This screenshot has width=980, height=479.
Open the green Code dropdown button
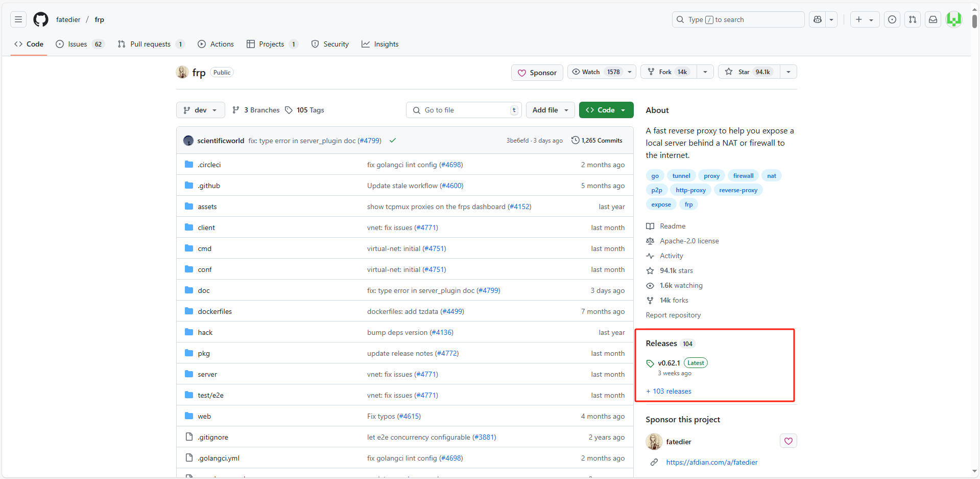pos(606,110)
